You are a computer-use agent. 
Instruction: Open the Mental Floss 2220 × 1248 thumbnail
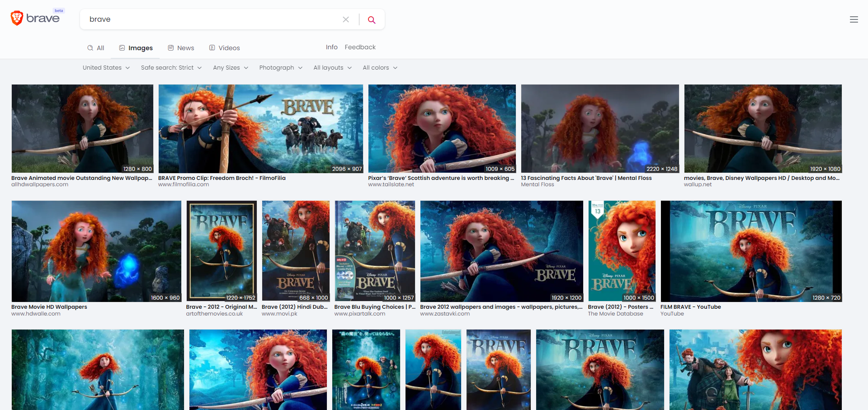pos(600,129)
